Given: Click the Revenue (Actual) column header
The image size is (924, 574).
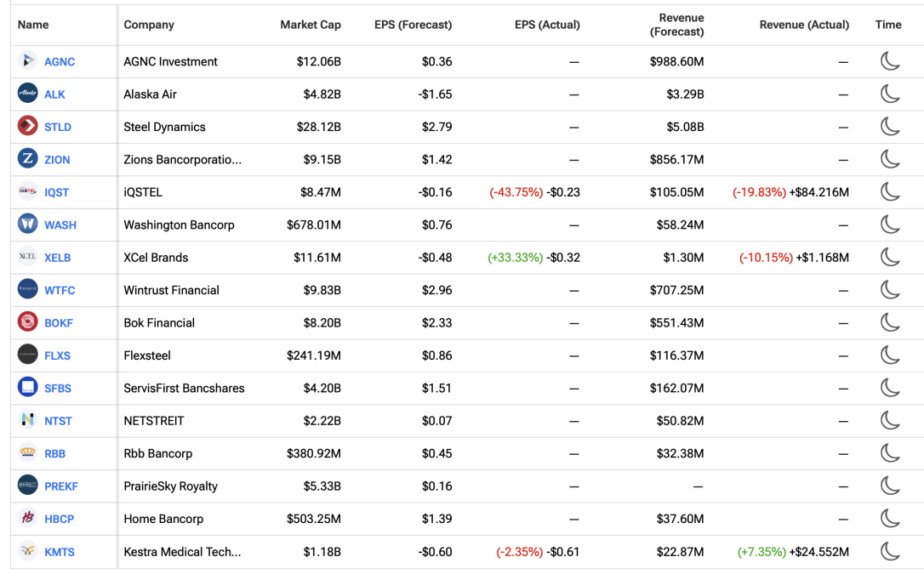Looking at the screenshot, I should click(804, 25).
